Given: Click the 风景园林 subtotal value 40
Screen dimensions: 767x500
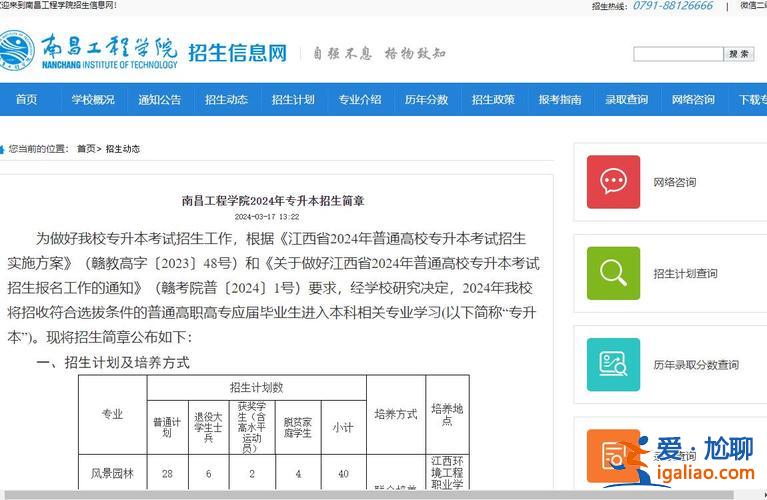Looking at the screenshot, I should point(343,474).
